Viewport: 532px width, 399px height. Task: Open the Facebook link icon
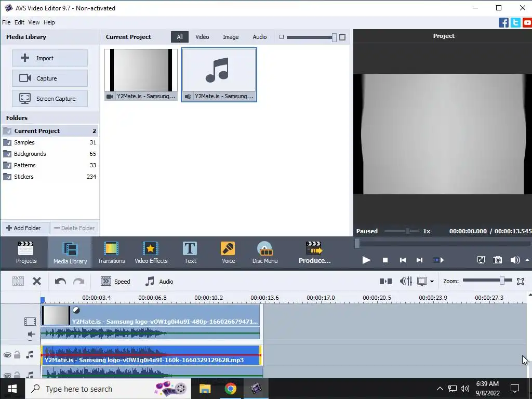click(x=503, y=23)
